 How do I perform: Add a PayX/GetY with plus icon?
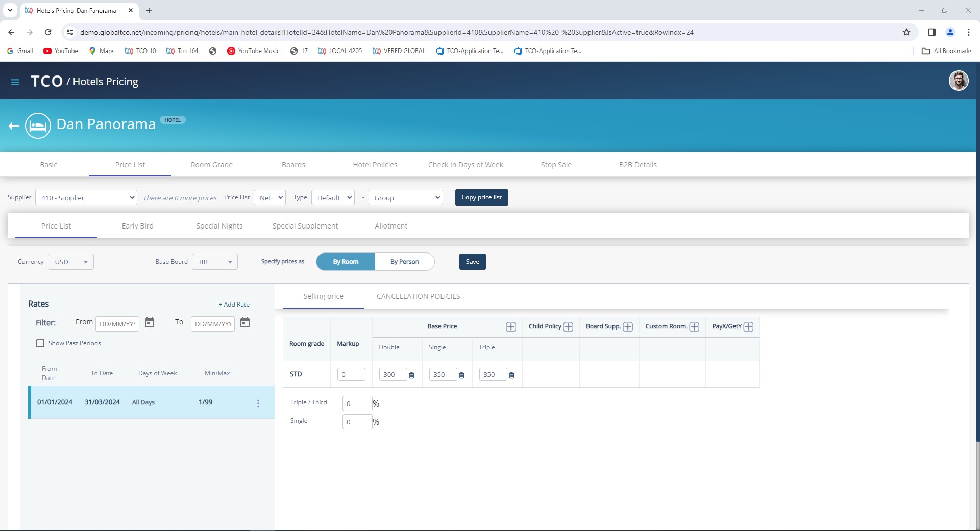[748, 327]
